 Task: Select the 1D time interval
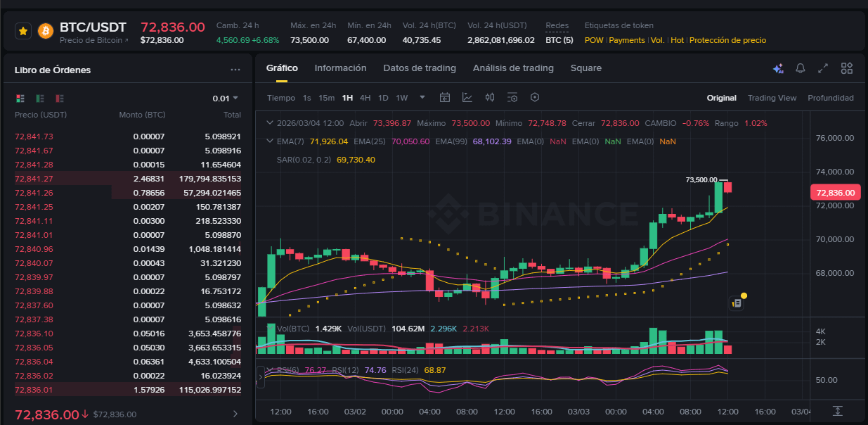(383, 98)
